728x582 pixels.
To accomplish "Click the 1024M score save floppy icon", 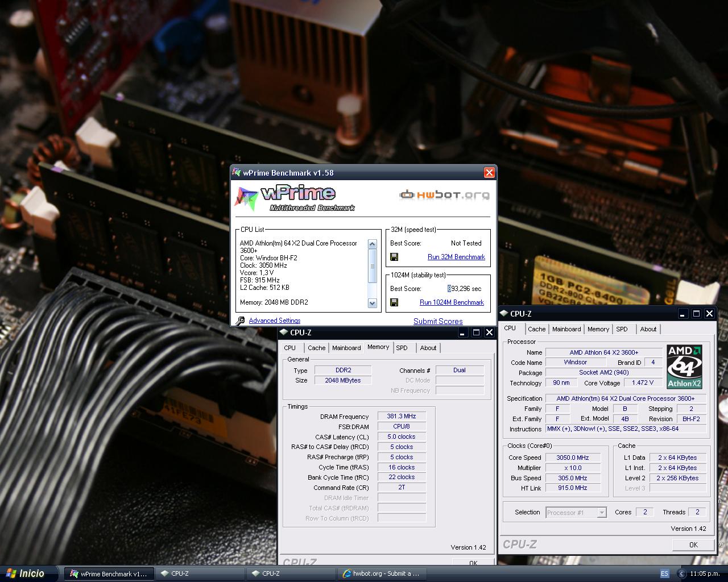I will pos(394,302).
